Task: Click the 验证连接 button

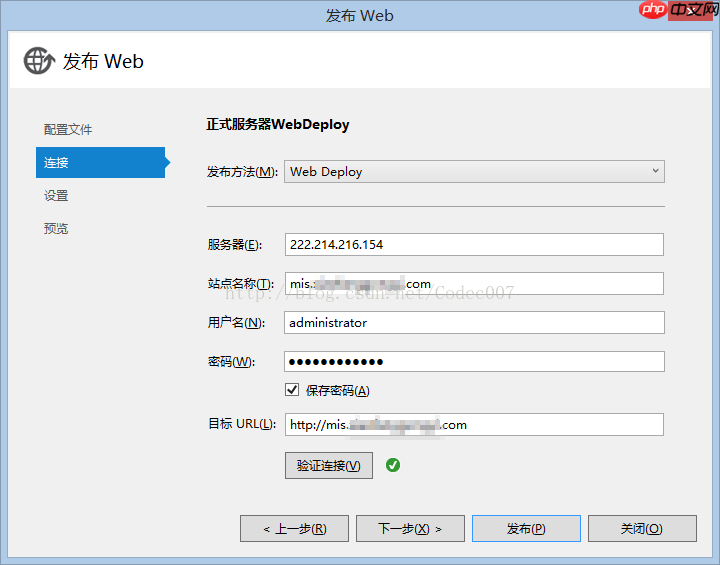Action: tap(329, 465)
